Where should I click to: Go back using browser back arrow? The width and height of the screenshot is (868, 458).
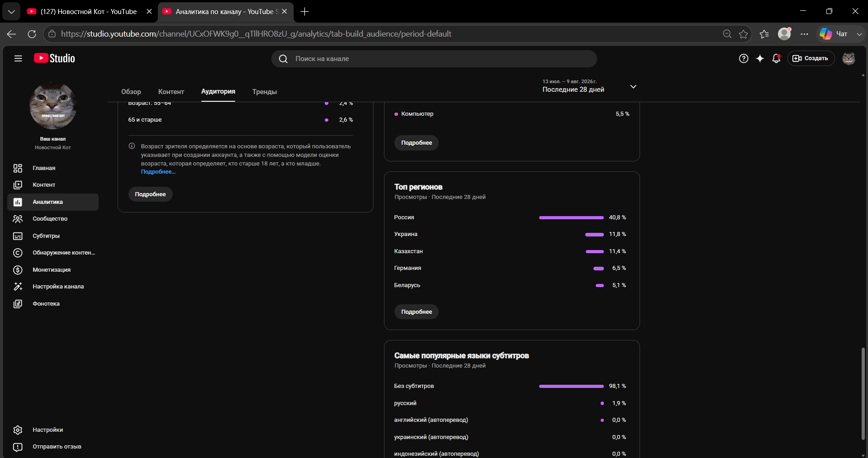[12, 34]
